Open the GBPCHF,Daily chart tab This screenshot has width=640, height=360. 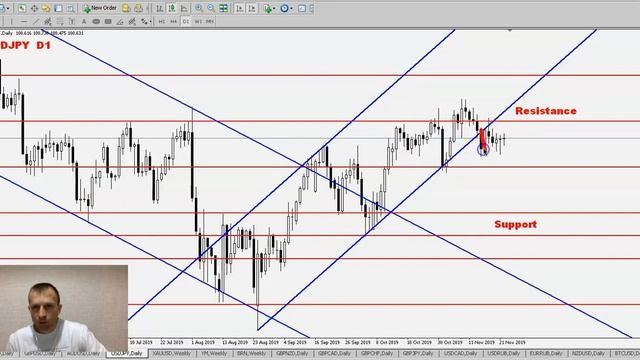[377, 353]
